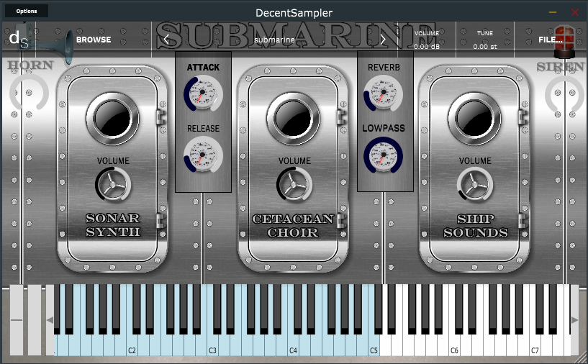Click the LOWPASS gauge knob

click(384, 155)
